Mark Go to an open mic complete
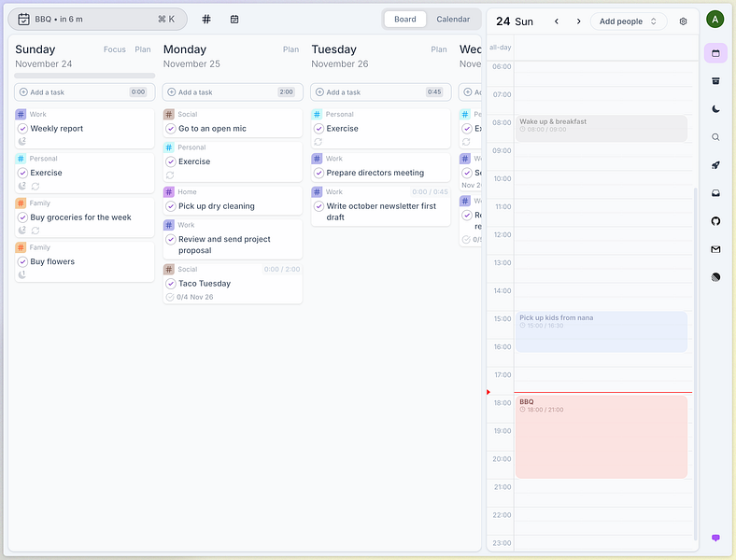Screen dimensions: 736x560 point(171,129)
